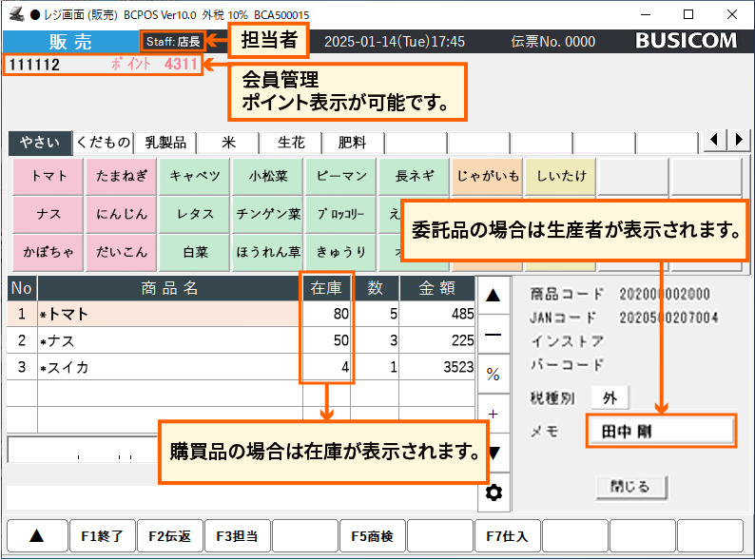Click the 閉じる button
The height and width of the screenshot is (560, 755).
coord(629,486)
